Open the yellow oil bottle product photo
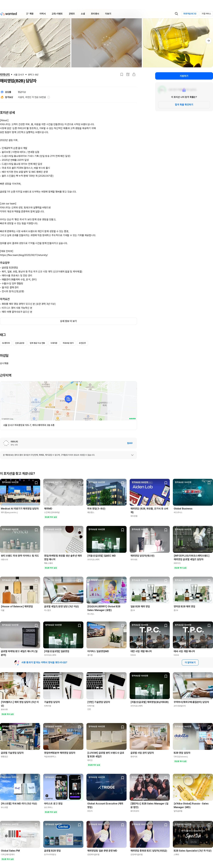The image size is (213, 868). (x=178, y=43)
